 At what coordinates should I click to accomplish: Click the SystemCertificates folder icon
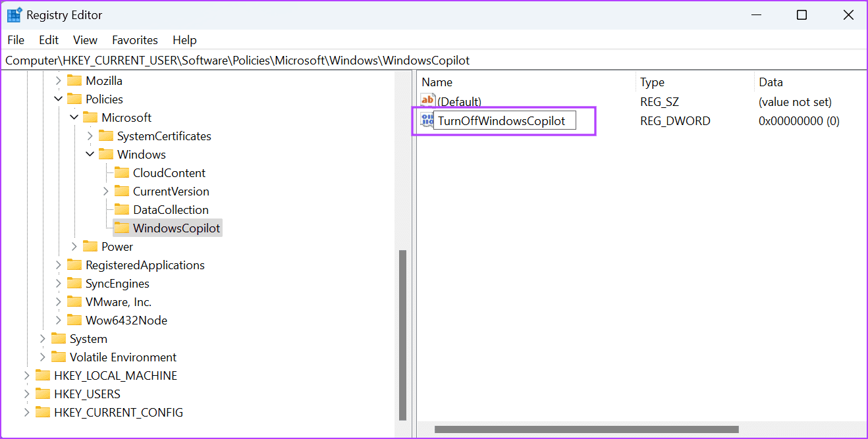point(106,136)
